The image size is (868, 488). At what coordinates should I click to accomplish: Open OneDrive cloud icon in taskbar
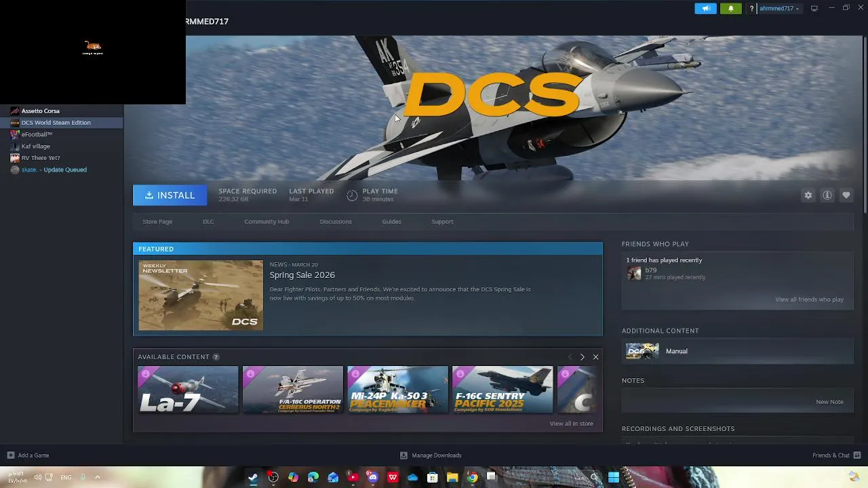pyautogui.click(x=413, y=477)
